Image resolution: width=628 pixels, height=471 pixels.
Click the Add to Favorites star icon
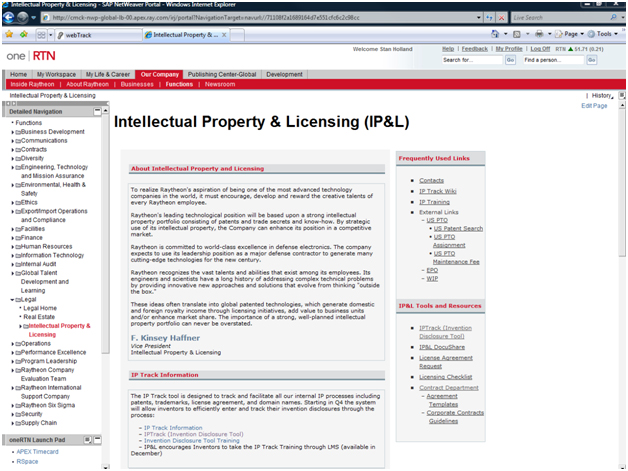click(x=24, y=34)
